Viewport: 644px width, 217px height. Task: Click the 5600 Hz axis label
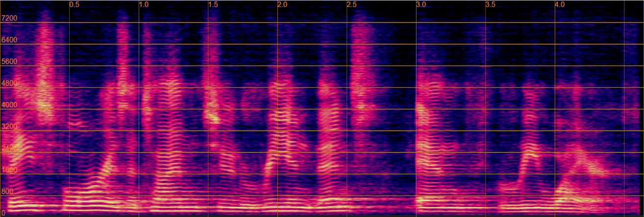point(9,62)
